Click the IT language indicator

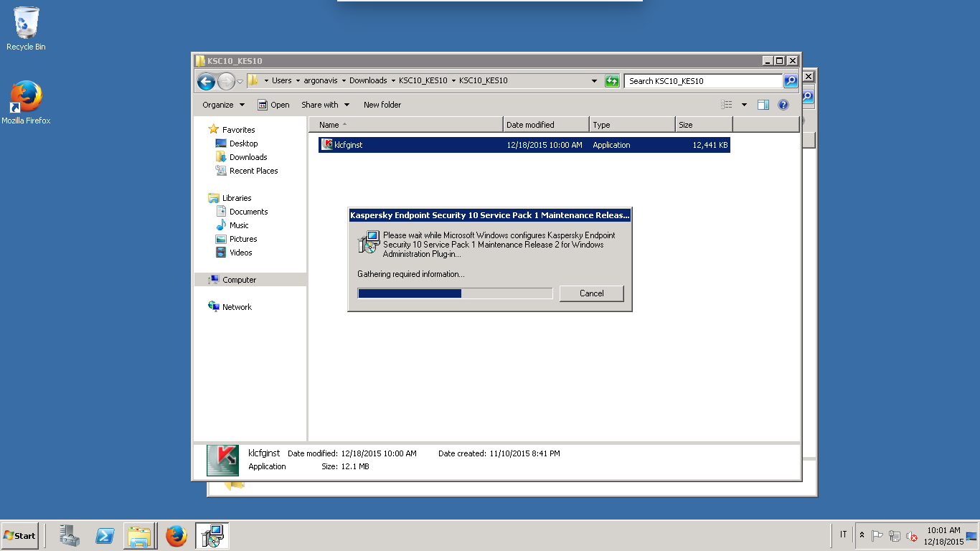(x=843, y=534)
